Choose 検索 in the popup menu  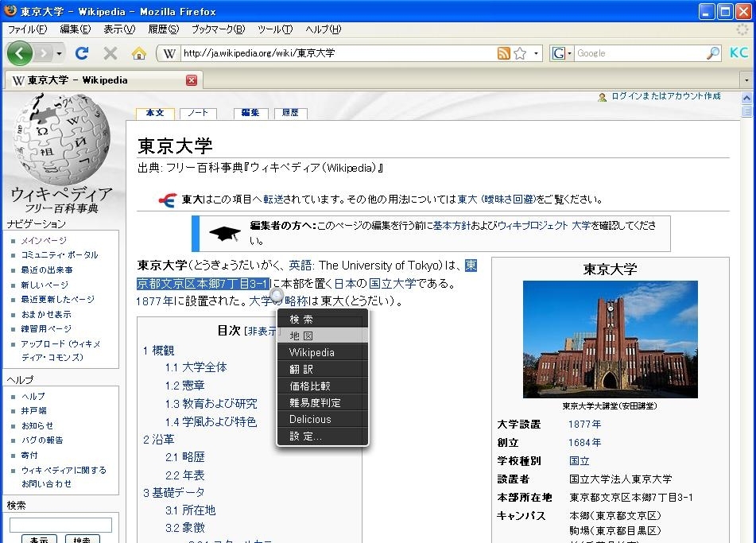point(323,320)
